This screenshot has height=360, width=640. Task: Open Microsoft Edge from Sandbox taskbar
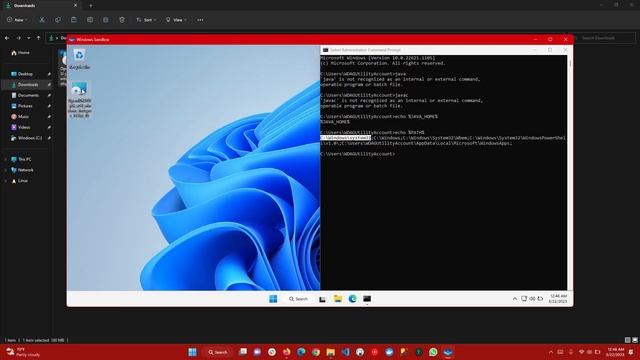pos(352,299)
